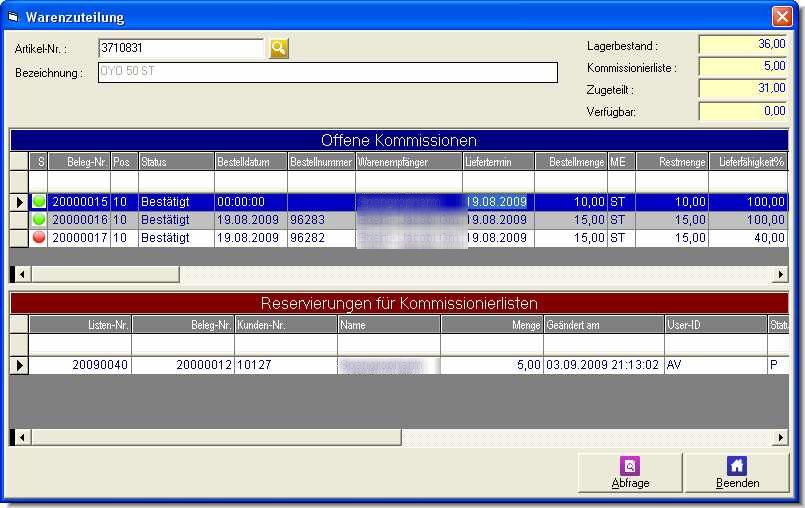Click the Beleg-Nr. header in Reservierungen grid
The width and height of the screenshot is (805, 508).
click(x=183, y=325)
